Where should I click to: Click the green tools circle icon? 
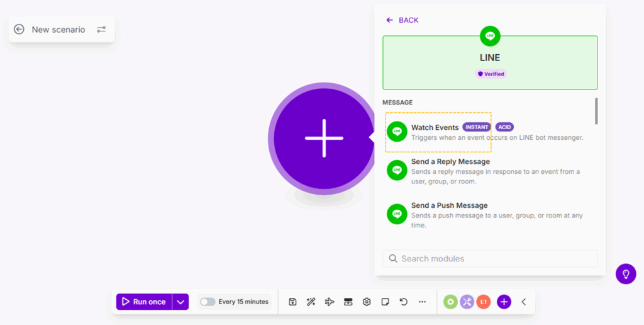(x=450, y=302)
